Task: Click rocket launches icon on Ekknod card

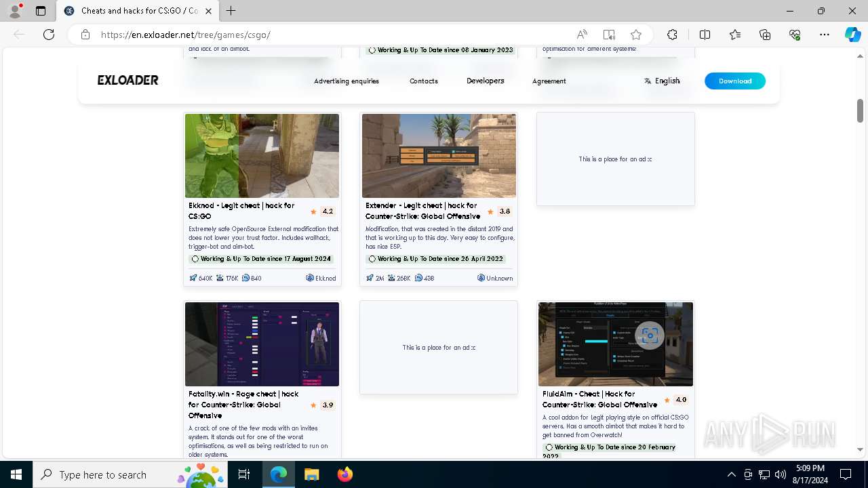Action: coord(193,278)
